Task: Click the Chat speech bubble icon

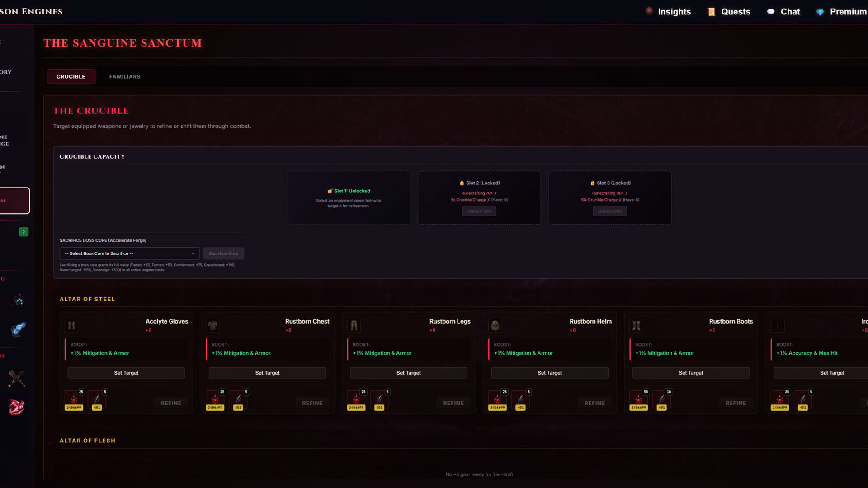Action: coord(771,12)
